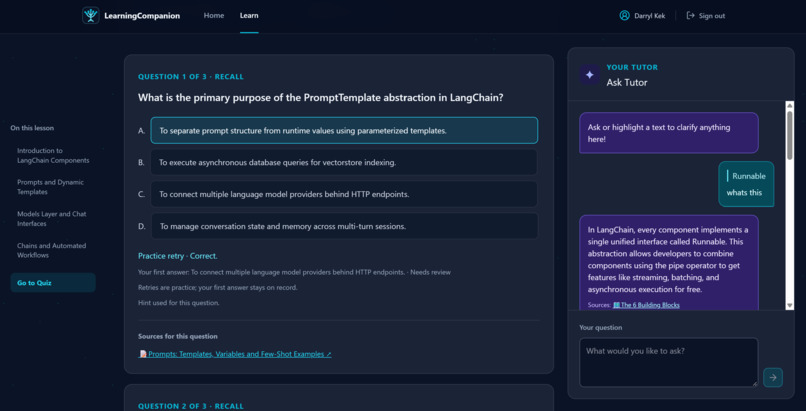Jump to Prompts and Dynamic Templates section
The height and width of the screenshot is (411, 806).
pyautogui.click(x=50, y=187)
